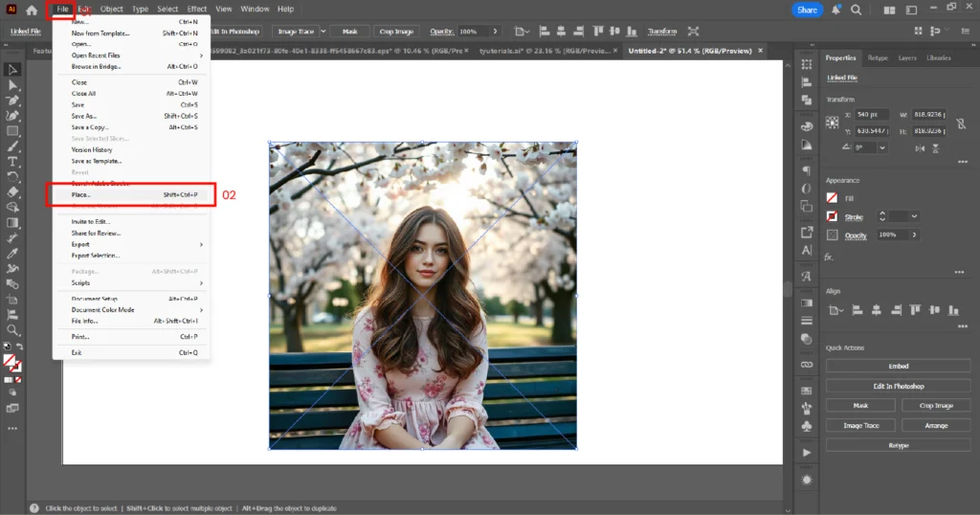Screen dimensions: 980x515
Task: Select the Rotate tool
Action: [12, 177]
